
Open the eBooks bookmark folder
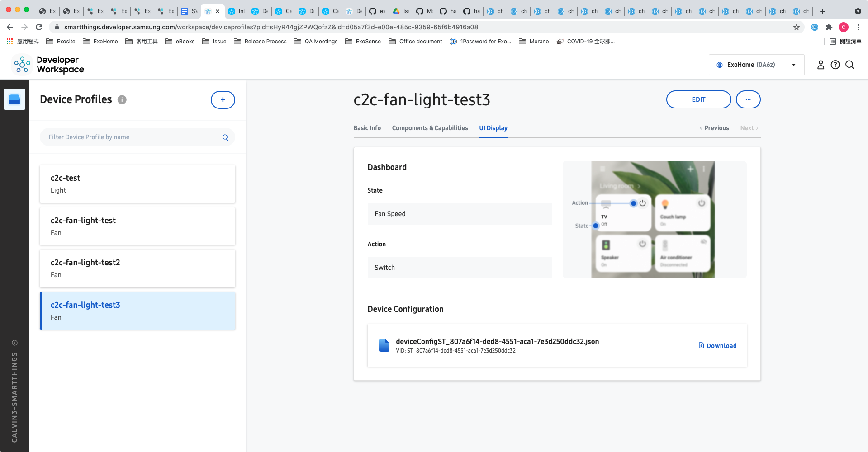(180, 42)
